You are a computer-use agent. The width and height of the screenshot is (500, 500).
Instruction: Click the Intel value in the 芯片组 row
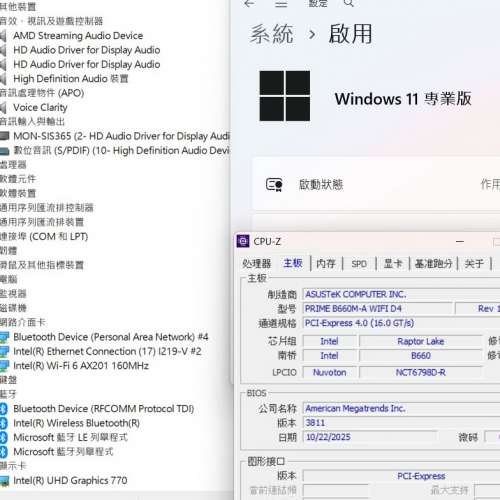329,341
